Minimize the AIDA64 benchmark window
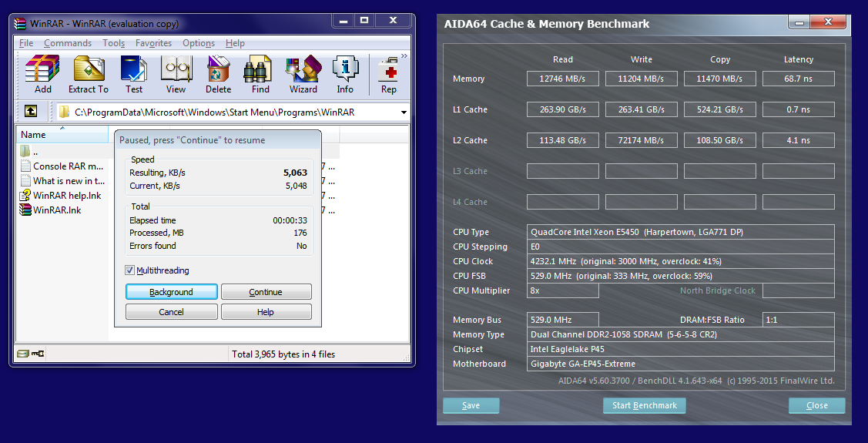Image resolution: width=868 pixels, height=443 pixels. click(799, 22)
